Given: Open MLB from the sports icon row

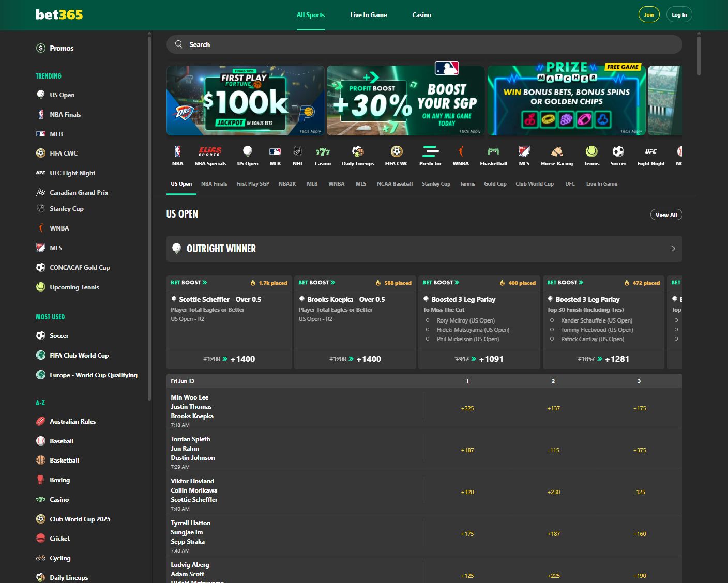Looking at the screenshot, I should click(275, 155).
